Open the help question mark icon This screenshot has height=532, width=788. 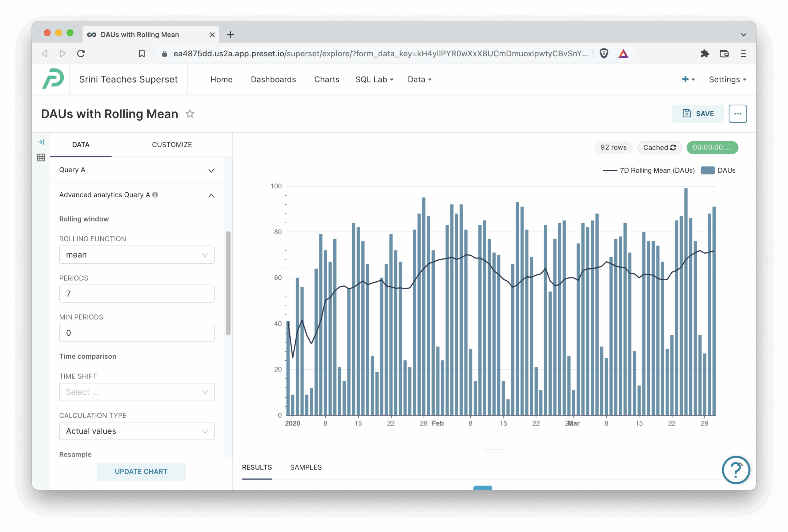tap(736, 470)
